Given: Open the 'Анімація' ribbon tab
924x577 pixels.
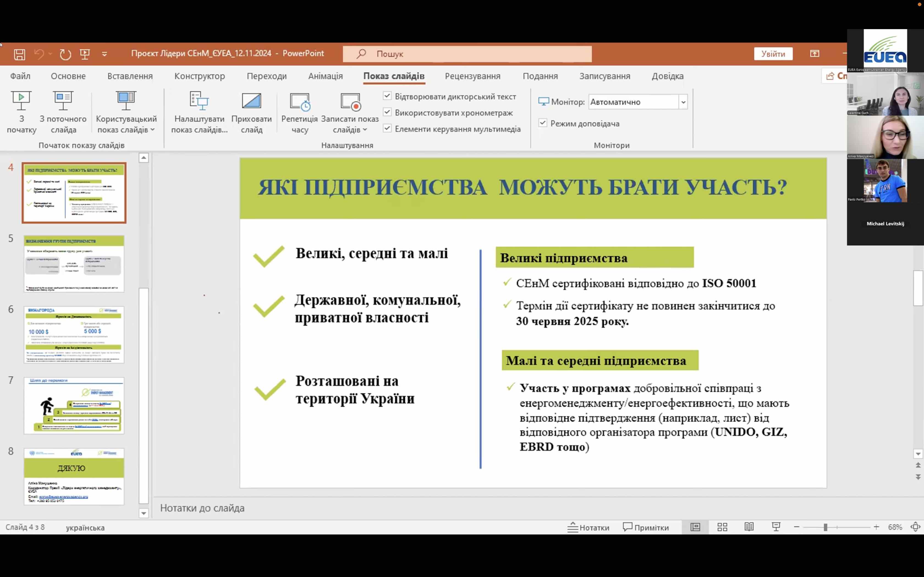Looking at the screenshot, I should (x=325, y=76).
